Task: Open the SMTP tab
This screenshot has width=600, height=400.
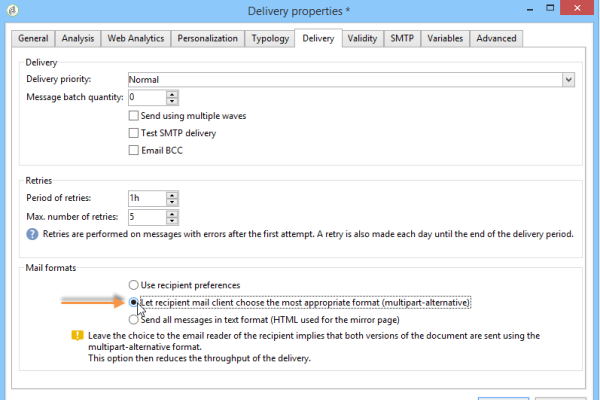Action: 402,39
